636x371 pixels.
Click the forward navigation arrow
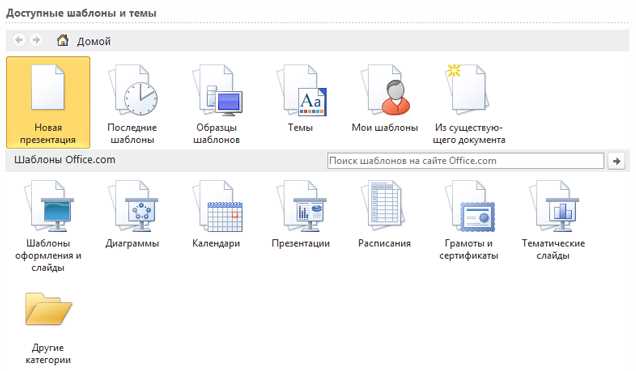tap(36, 40)
